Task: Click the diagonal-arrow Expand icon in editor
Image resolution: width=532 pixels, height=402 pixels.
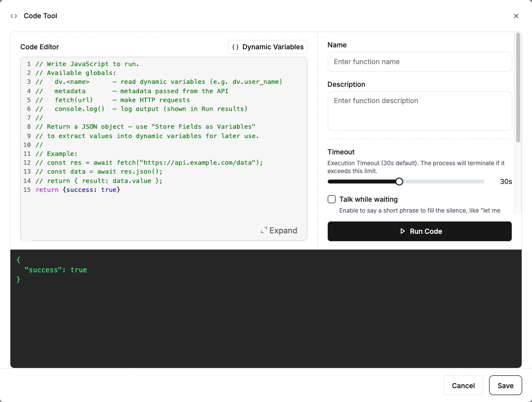Action: tap(265, 230)
